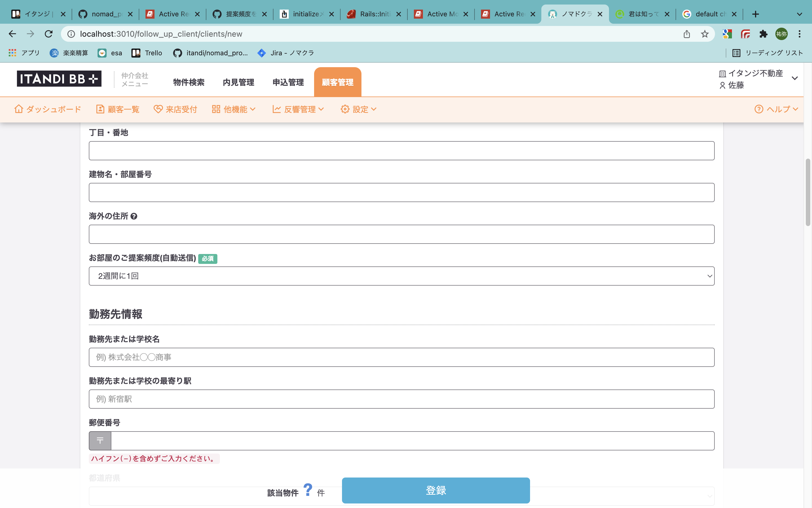Switch to the Rails::Initi browser tab
The width and height of the screenshot is (812, 508).
(x=374, y=14)
